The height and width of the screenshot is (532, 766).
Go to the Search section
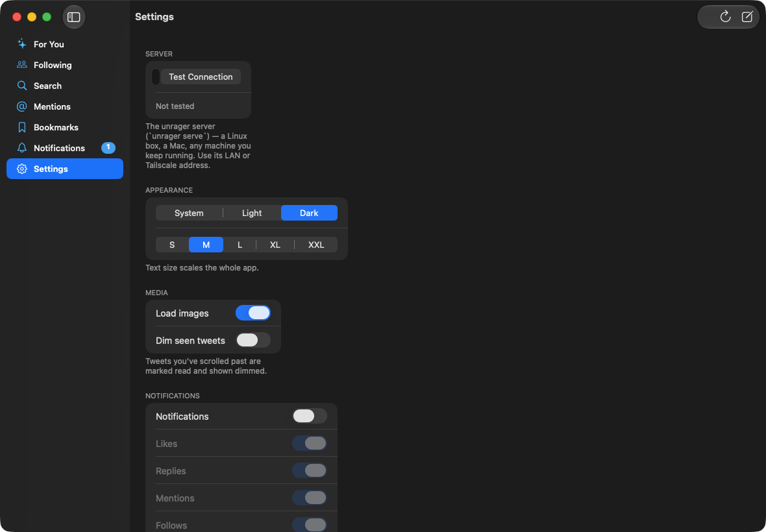(x=65, y=86)
